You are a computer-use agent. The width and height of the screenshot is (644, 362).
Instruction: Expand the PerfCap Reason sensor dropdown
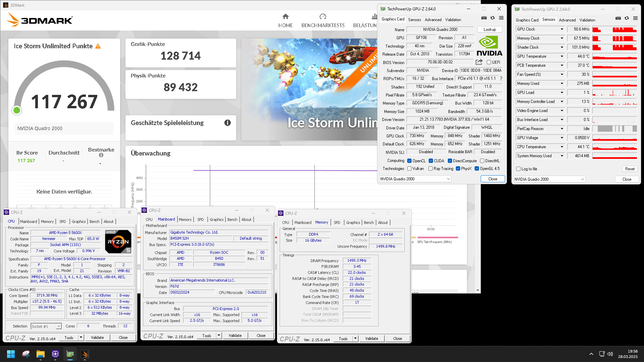tap(562, 129)
